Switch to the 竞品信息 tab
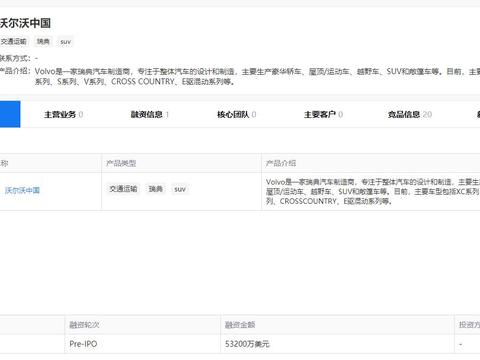The width and height of the screenshot is (480, 360). [x=410, y=114]
